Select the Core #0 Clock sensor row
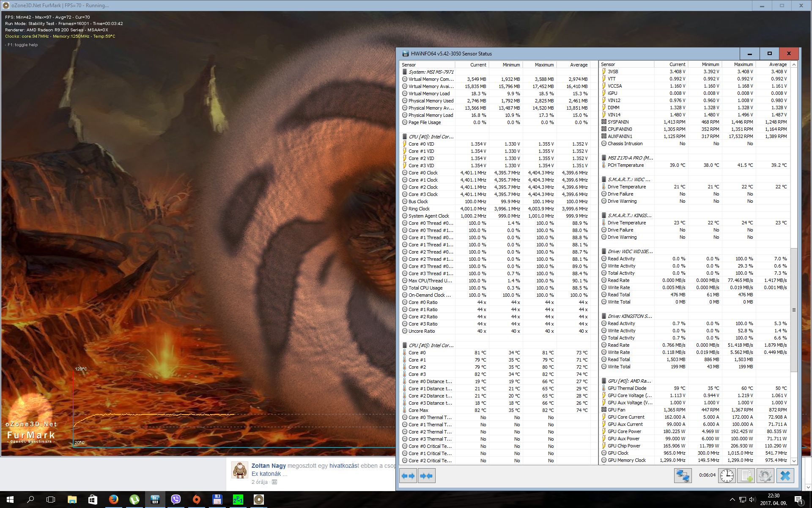812x508 pixels. (423, 173)
